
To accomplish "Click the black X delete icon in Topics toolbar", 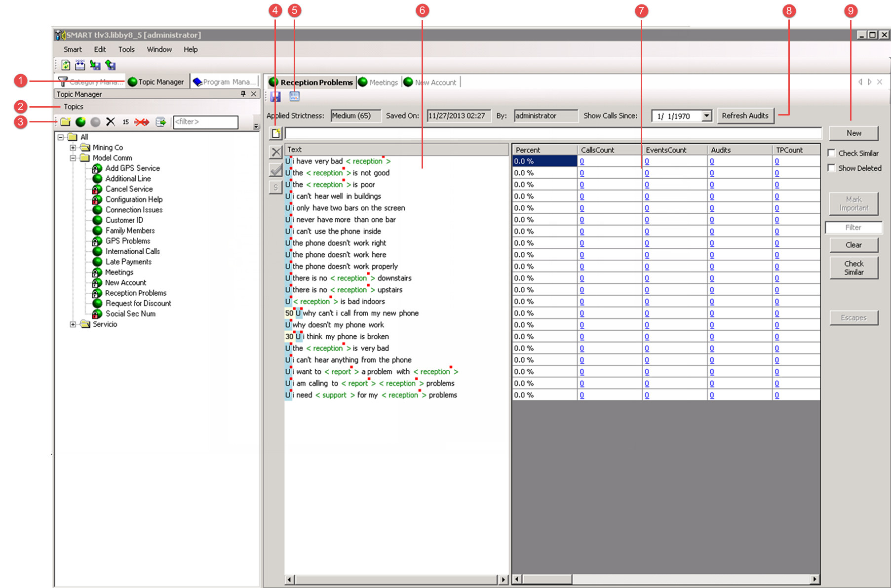I will point(111,122).
